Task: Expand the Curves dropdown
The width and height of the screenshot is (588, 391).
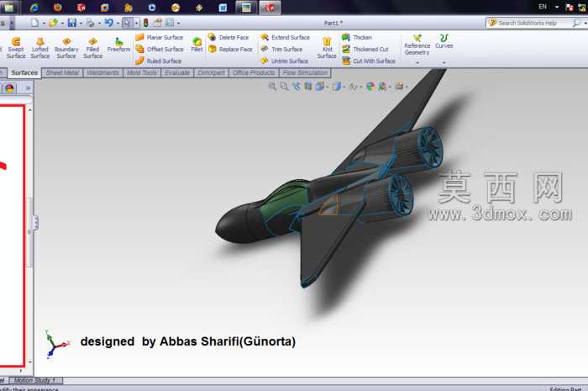Action: (444, 63)
